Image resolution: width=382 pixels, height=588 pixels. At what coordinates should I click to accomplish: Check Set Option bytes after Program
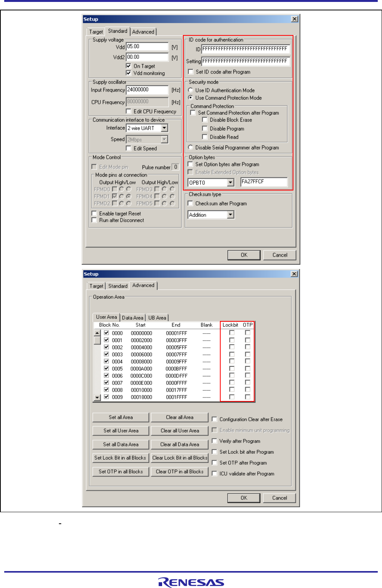(190, 164)
